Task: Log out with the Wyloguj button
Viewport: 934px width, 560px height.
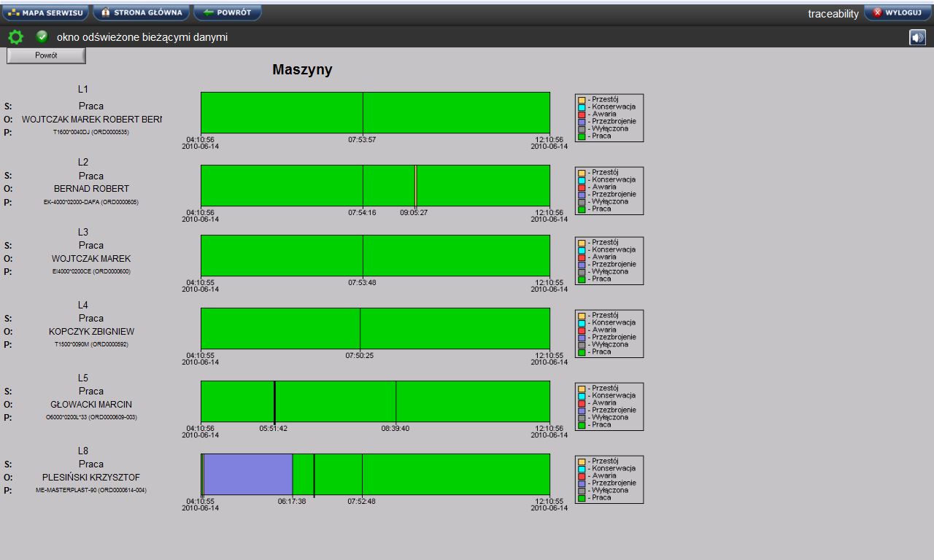Action: click(x=898, y=12)
